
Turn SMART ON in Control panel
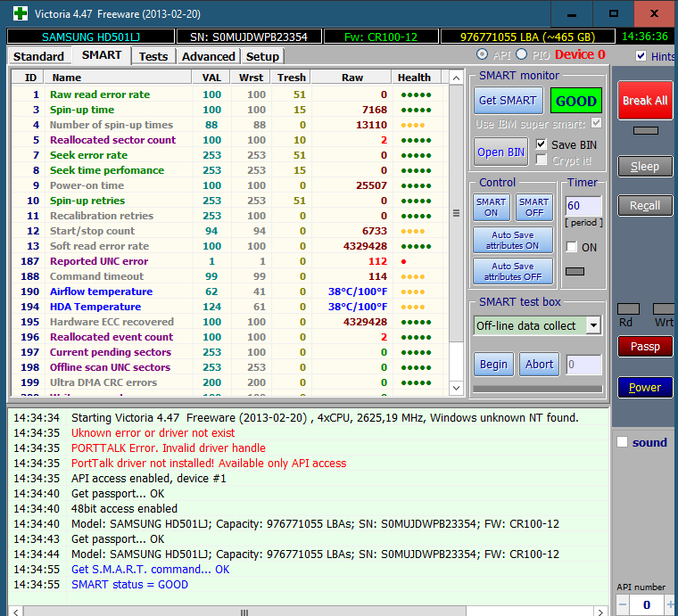(491, 207)
